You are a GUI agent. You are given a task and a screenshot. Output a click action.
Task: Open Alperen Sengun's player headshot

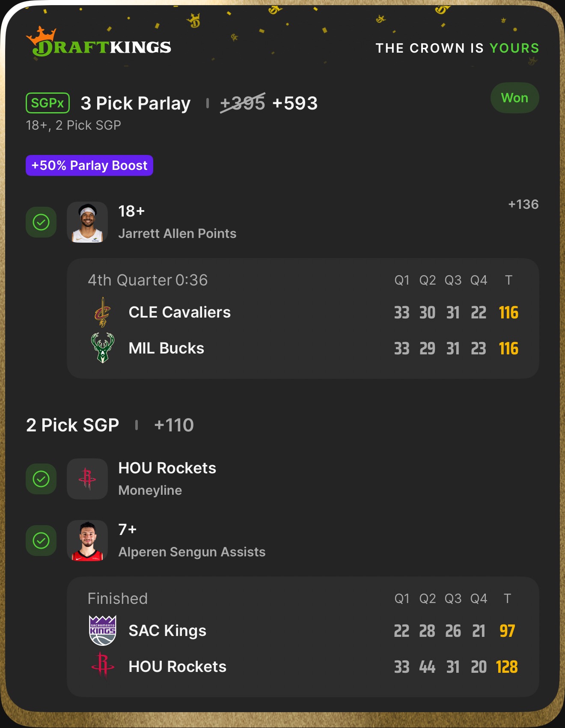pos(87,541)
